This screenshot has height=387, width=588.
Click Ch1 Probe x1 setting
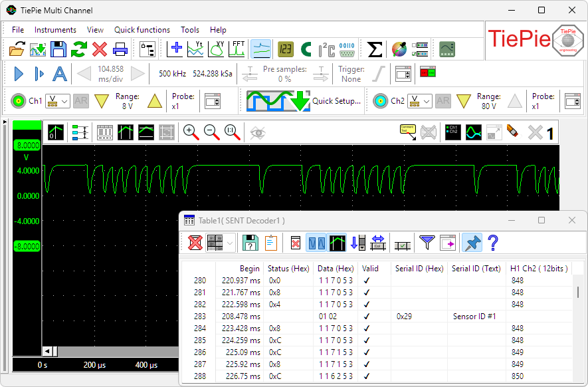(x=183, y=101)
